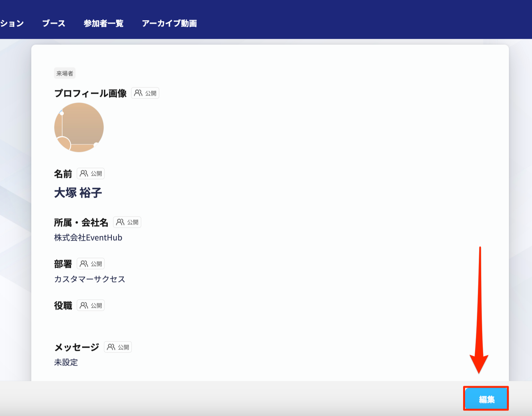
Task: Click the name 大塚 裕子
Action: coord(78,193)
